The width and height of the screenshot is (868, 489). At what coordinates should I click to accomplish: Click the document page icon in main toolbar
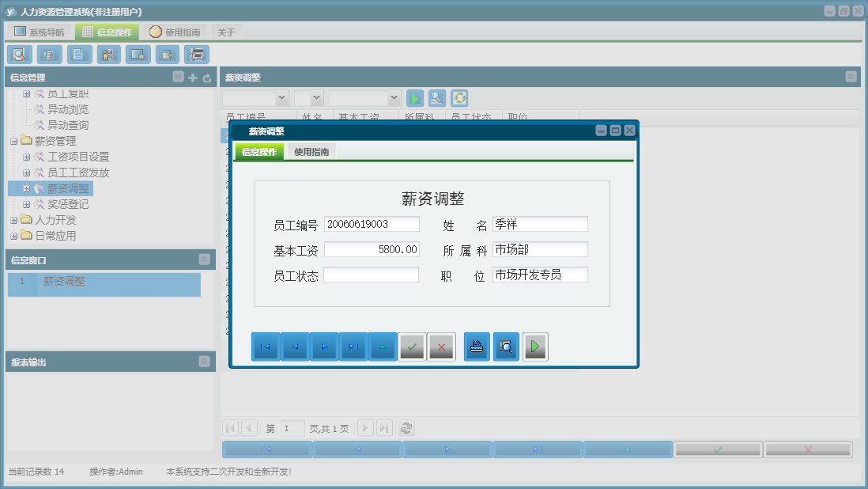79,55
